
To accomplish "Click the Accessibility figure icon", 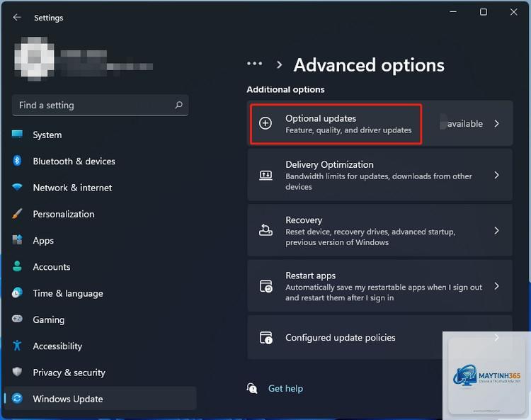I will [17, 346].
